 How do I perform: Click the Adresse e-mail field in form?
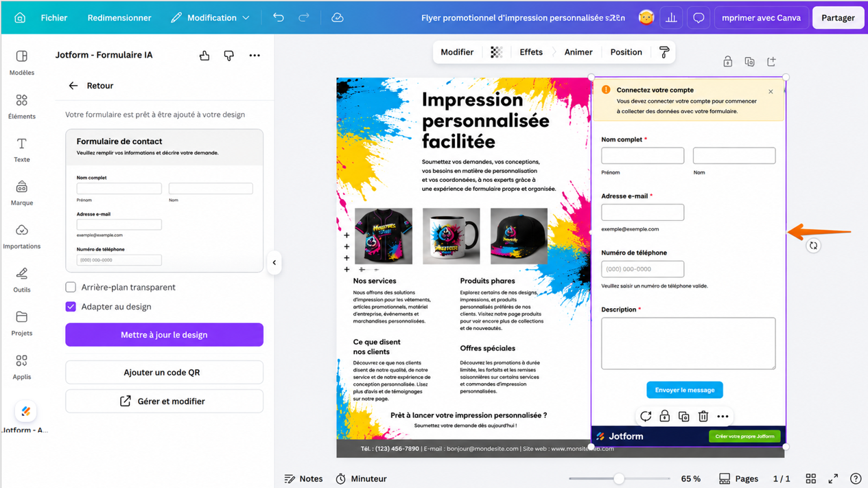643,212
